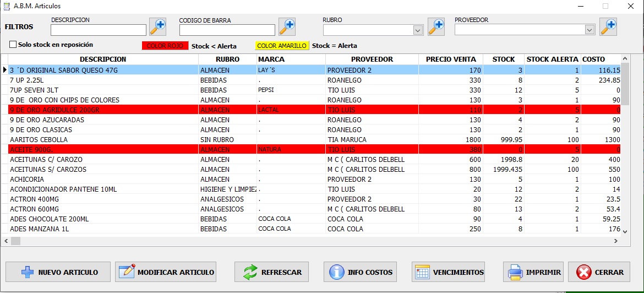The height and width of the screenshot is (293, 644).
Task: Click the search icon next to RUBRO filter
Action: (x=436, y=26)
